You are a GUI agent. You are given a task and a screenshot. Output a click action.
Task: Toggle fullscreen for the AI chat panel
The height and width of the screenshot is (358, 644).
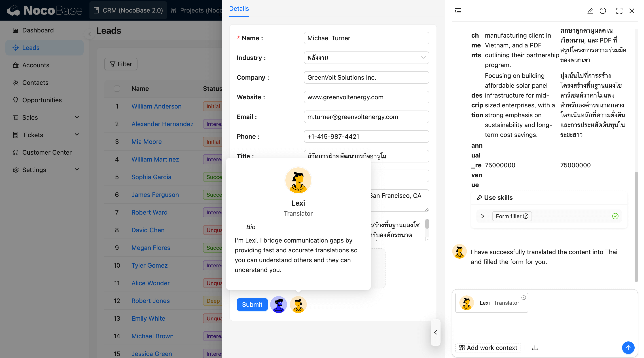(619, 11)
